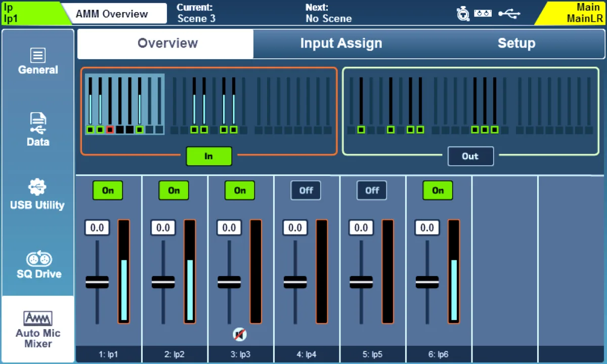607x364 pixels.
Task: Open the Data sidebar section
Action: (x=38, y=130)
